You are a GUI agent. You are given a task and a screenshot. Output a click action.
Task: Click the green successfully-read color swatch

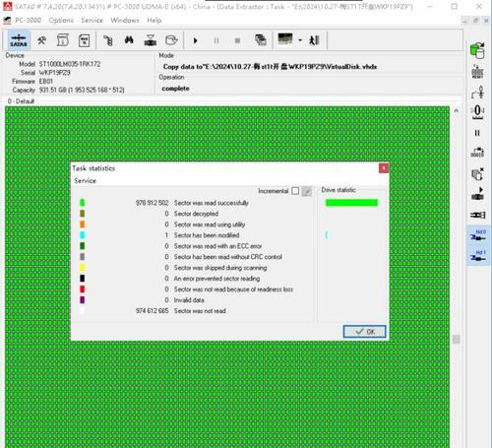82,203
